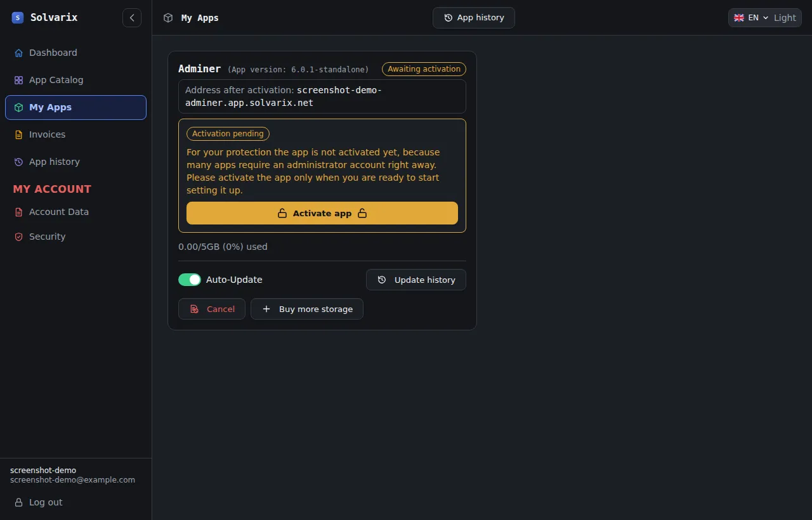This screenshot has height=520, width=812.
Task: Click the MY ACCOUNT section heading
Action: [52, 189]
